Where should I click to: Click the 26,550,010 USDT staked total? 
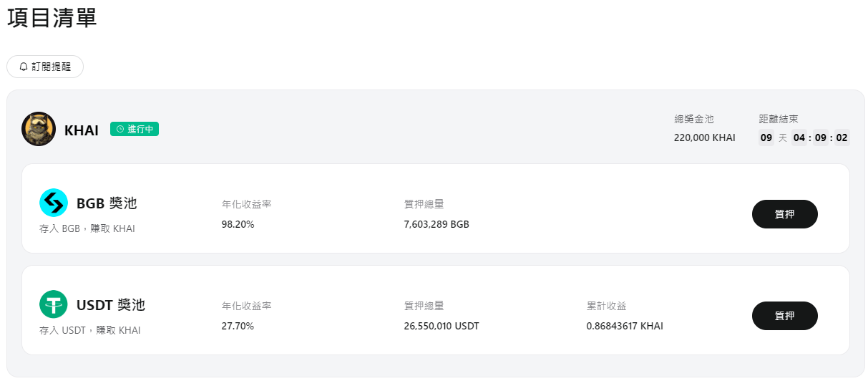point(442,326)
